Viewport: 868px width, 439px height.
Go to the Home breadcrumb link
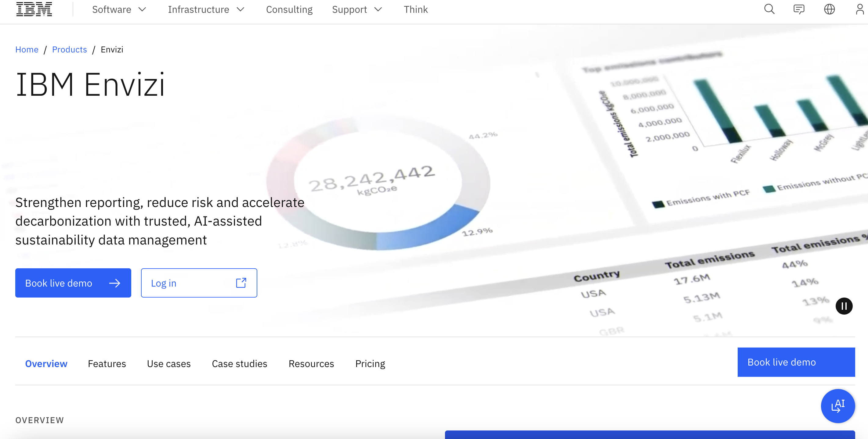point(27,49)
